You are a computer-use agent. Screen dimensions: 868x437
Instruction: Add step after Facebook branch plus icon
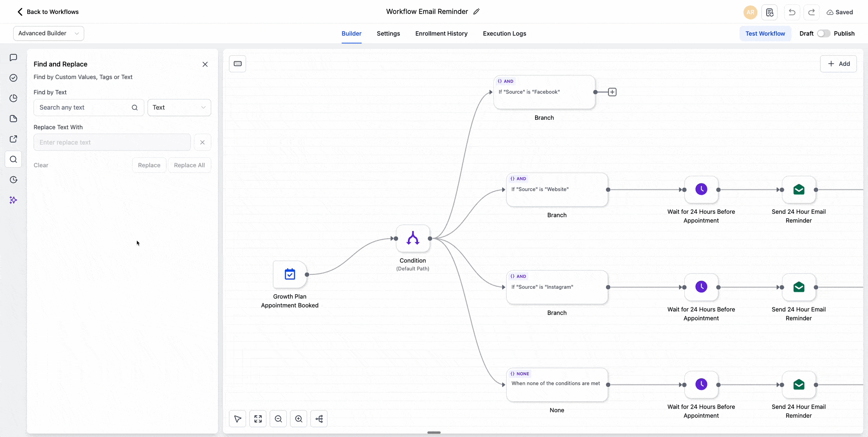click(612, 92)
